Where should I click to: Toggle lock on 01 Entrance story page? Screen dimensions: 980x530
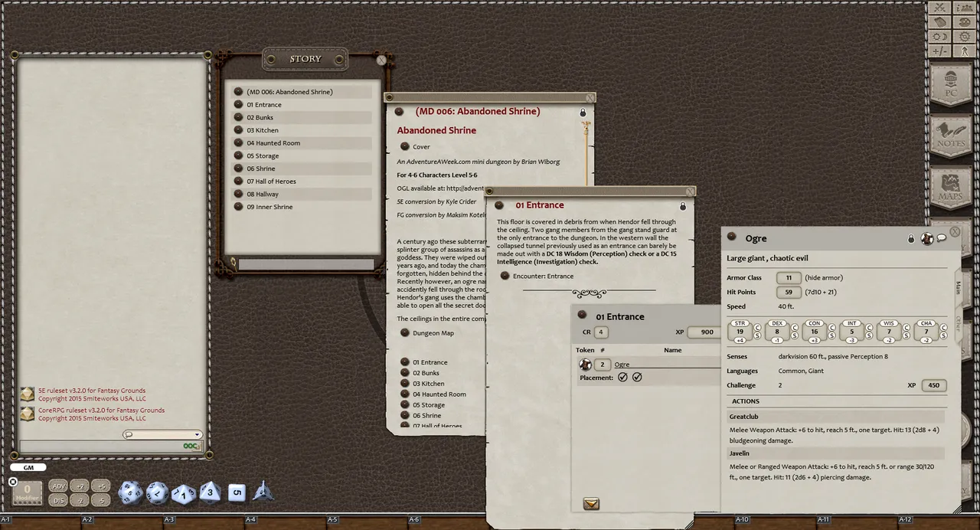683,206
